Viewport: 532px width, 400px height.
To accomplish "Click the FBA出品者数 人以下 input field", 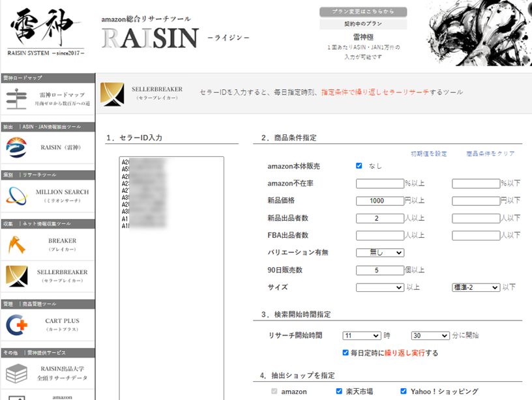I will (476, 235).
